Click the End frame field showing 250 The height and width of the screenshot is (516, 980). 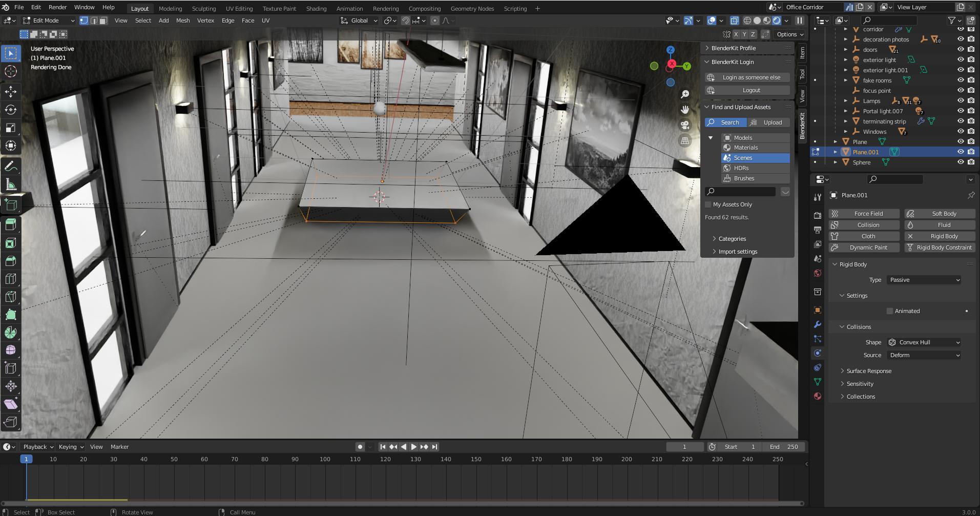click(x=783, y=446)
